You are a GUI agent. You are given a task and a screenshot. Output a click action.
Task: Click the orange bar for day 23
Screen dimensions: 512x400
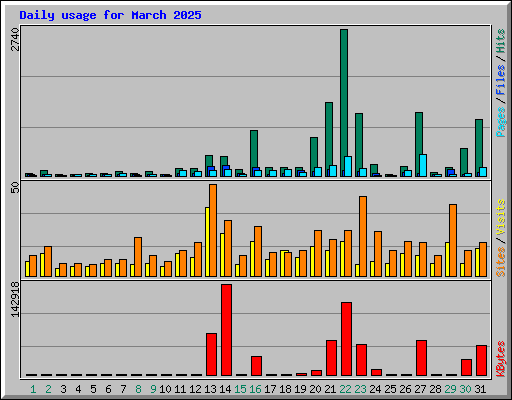tap(363, 236)
